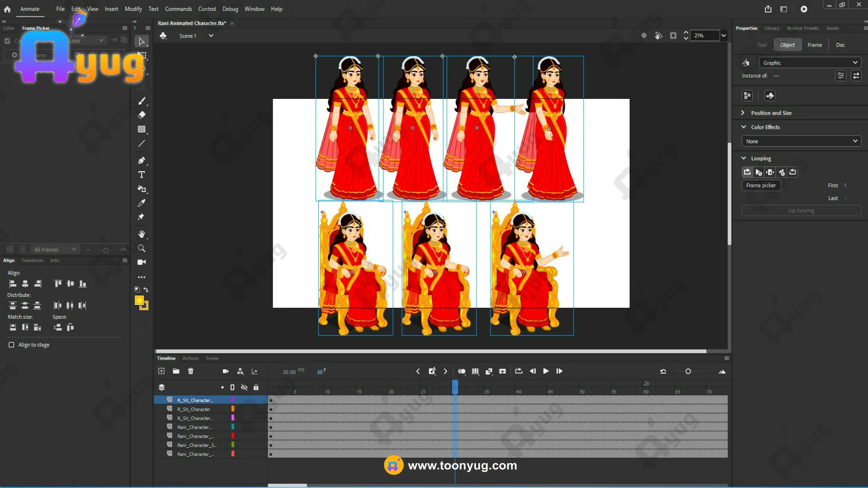868x488 pixels.
Task: Open Color Effects None dropdown
Action: coord(801,141)
